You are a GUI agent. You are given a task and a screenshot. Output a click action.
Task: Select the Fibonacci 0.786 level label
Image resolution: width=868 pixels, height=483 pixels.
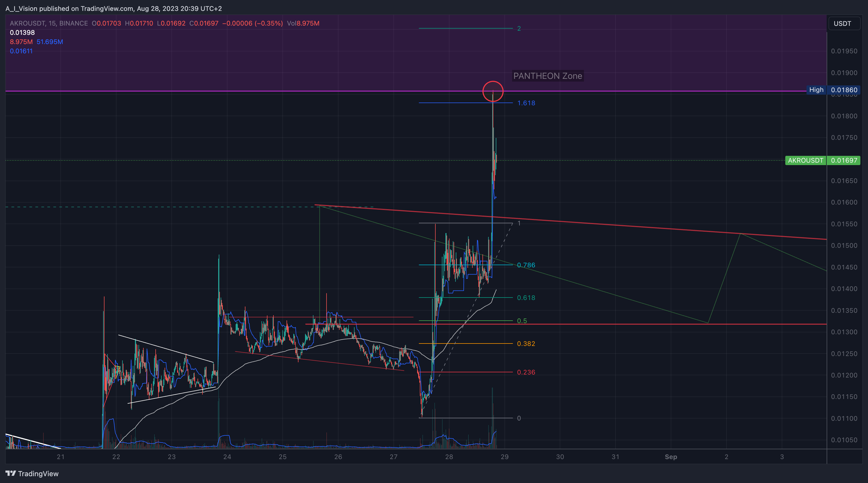tap(526, 265)
